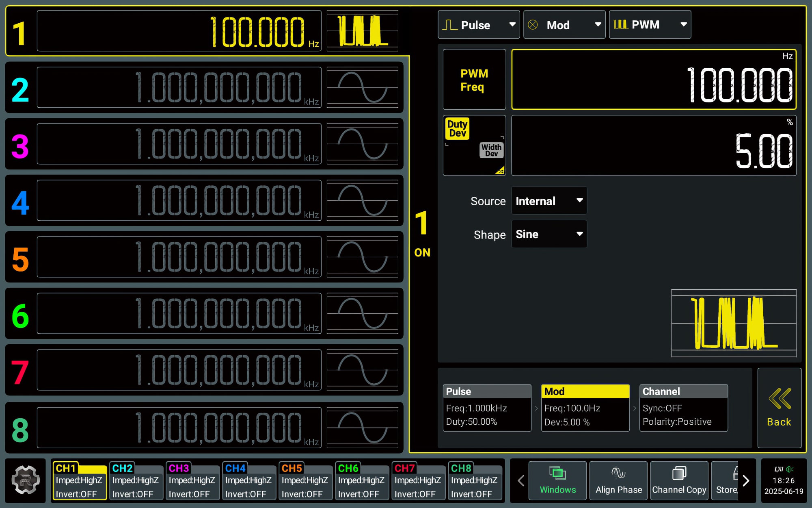The image size is (812, 508).
Task: Click the Back double-chevron button
Action: (779, 408)
